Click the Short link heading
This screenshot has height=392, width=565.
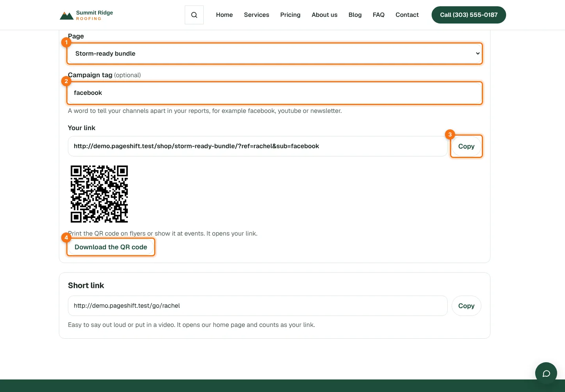click(x=86, y=285)
